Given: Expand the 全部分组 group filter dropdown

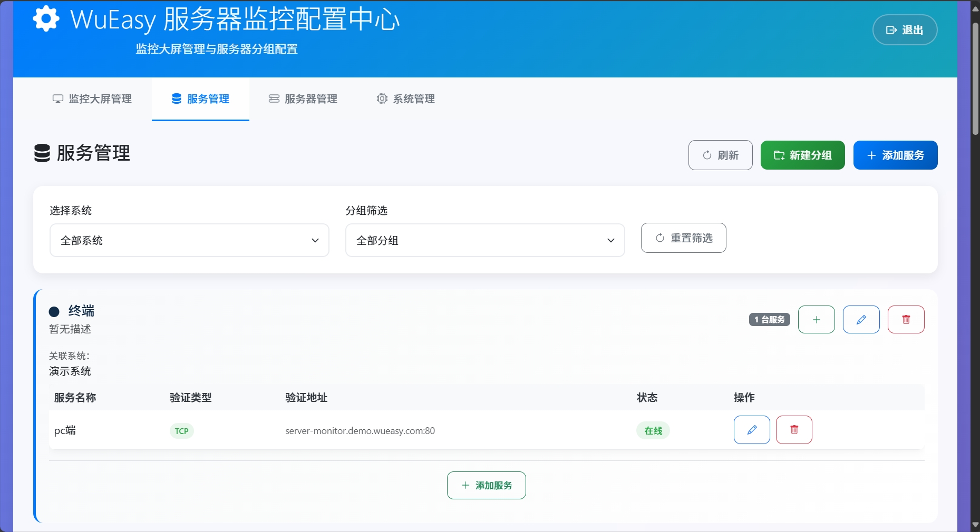Looking at the screenshot, I should (x=485, y=240).
